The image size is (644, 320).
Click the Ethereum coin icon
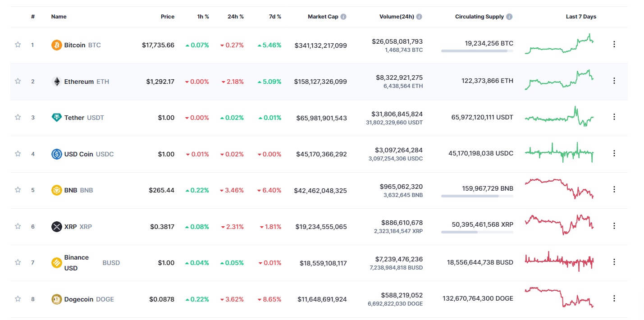tap(56, 81)
